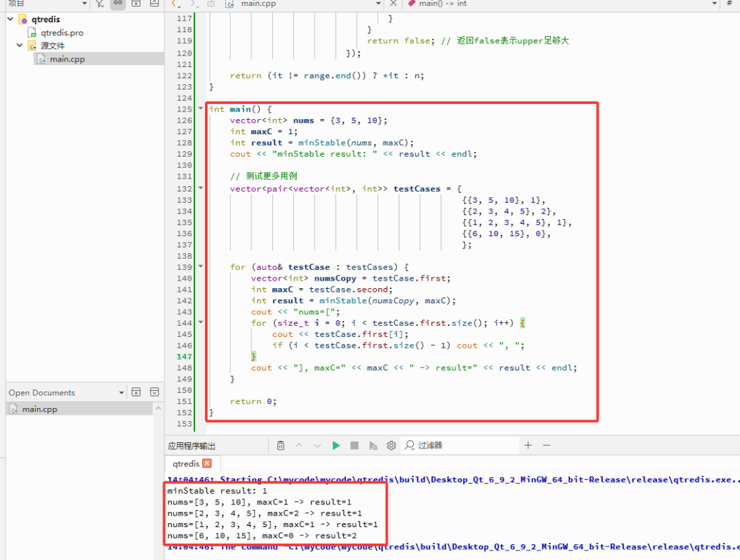Close the qtredis output tab via red X
The width and height of the screenshot is (740, 560).
(207, 463)
